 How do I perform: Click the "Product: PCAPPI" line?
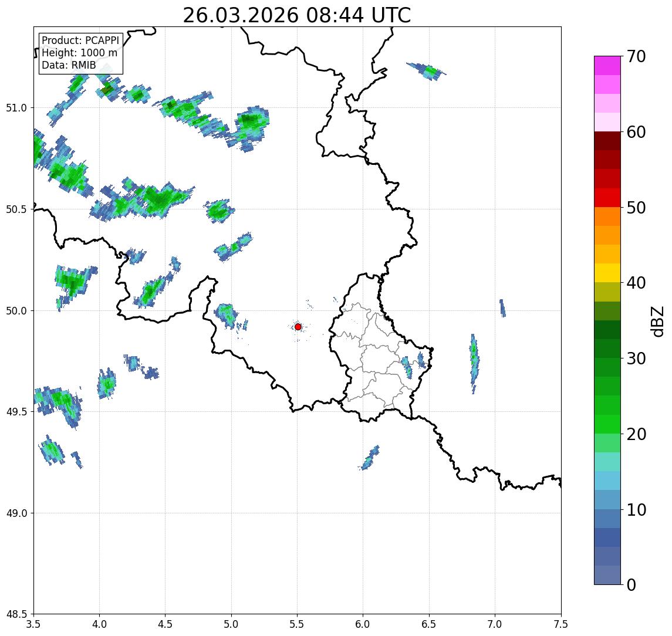80,40
